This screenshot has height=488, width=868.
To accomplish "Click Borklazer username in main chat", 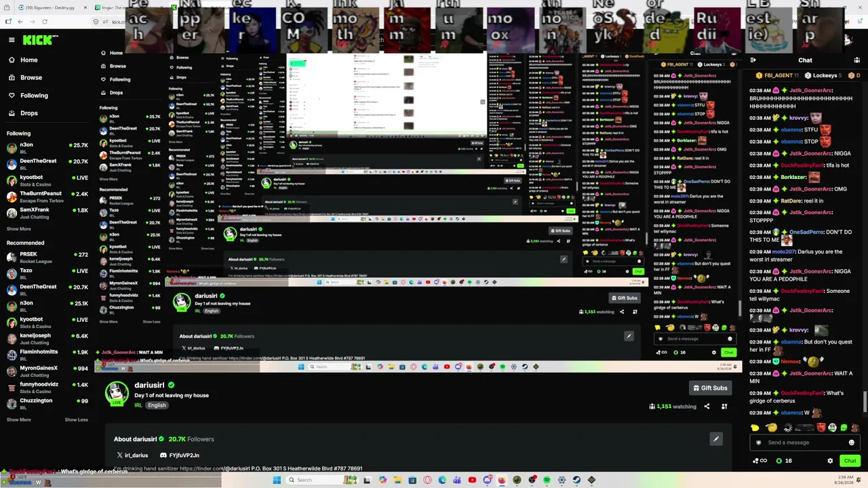I will pyautogui.click(x=793, y=178).
